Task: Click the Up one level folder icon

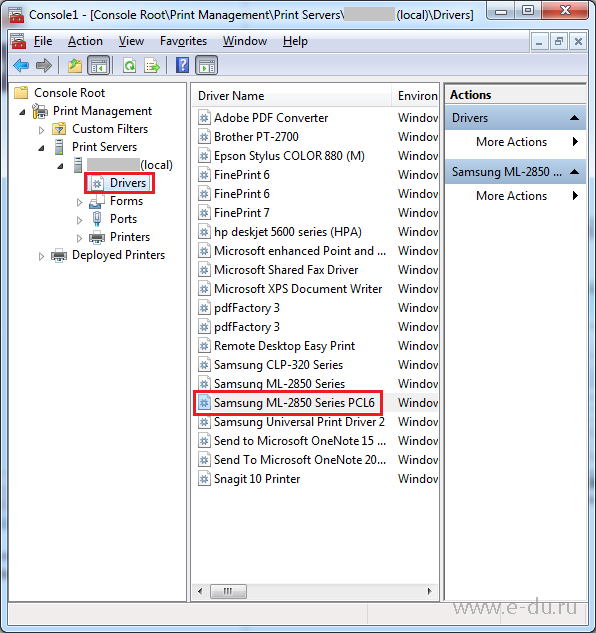Action: click(x=75, y=65)
